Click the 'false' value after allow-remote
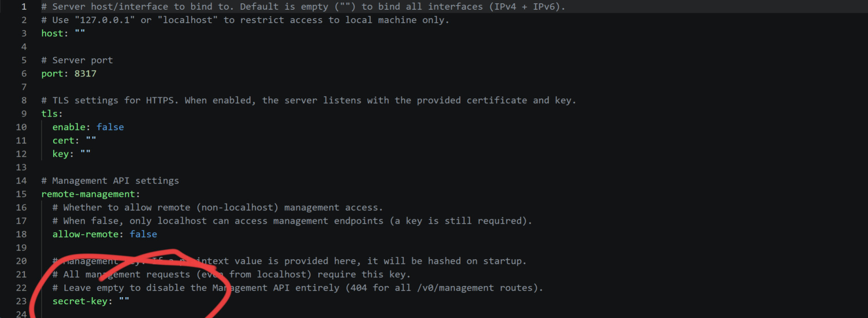Image resolution: width=868 pixels, height=318 pixels. (x=143, y=234)
